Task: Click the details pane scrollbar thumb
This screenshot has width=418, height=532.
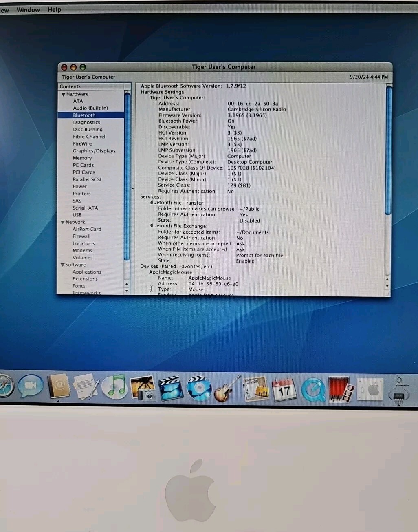Action: click(388, 150)
